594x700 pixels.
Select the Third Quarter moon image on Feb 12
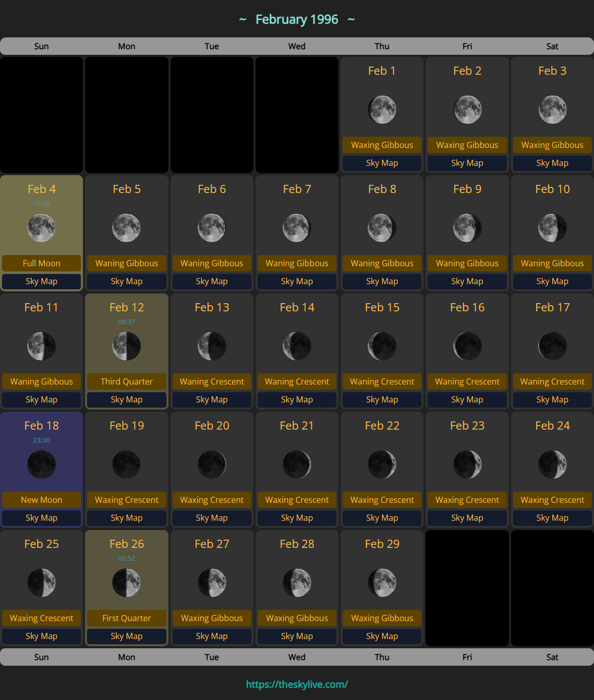126,346
